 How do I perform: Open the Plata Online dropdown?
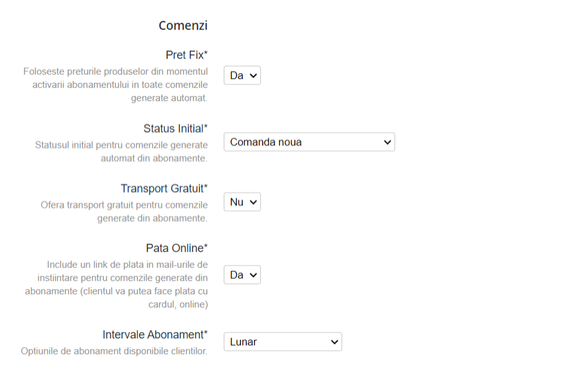(x=242, y=275)
